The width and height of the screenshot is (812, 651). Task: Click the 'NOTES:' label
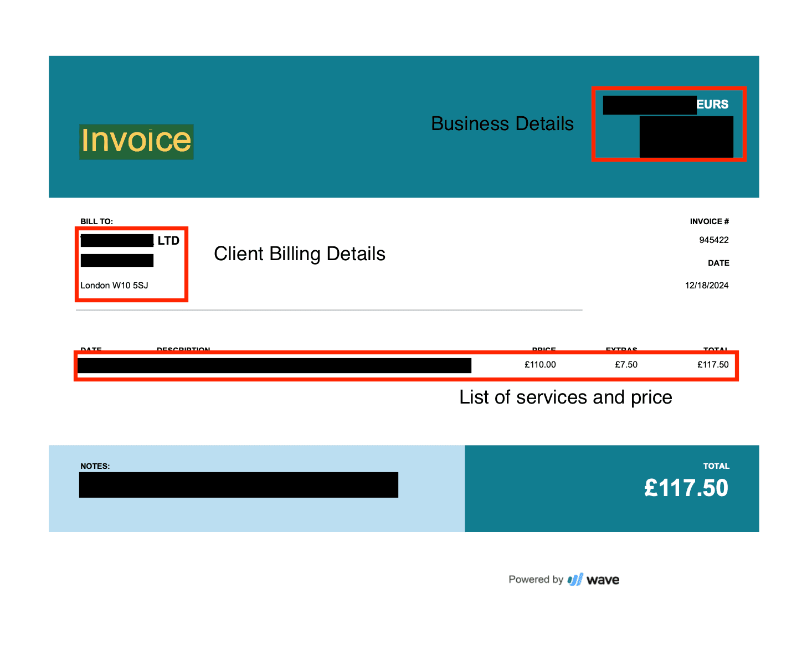pyautogui.click(x=95, y=466)
